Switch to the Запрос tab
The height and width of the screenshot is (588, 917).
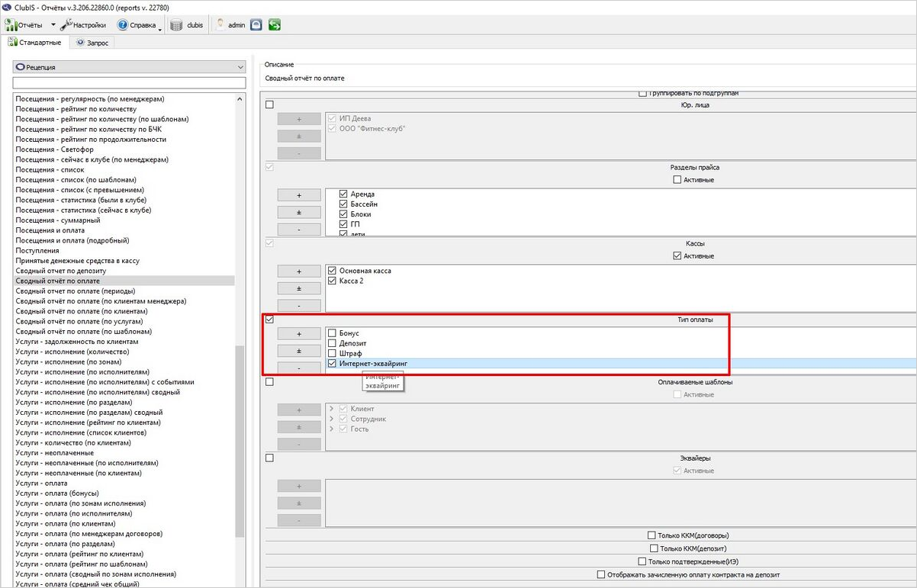coord(92,43)
